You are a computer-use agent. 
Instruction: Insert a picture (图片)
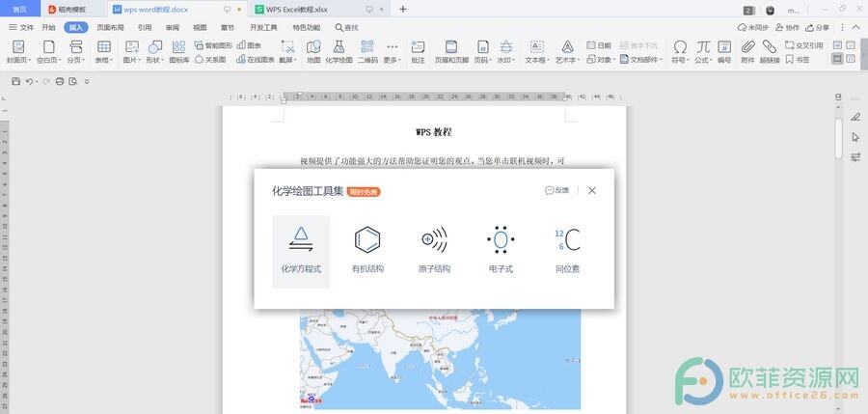click(132, 51)
